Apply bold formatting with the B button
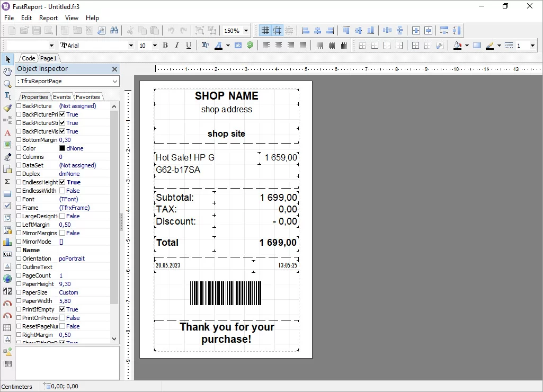The width and height of the screenshot is (543, 392). tap(165, 45)
